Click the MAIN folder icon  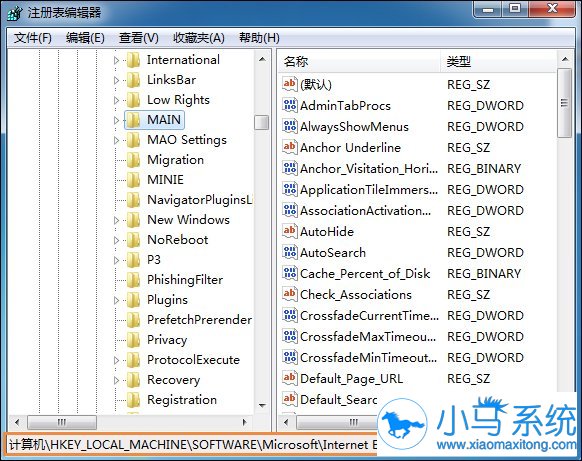[133, 120]
